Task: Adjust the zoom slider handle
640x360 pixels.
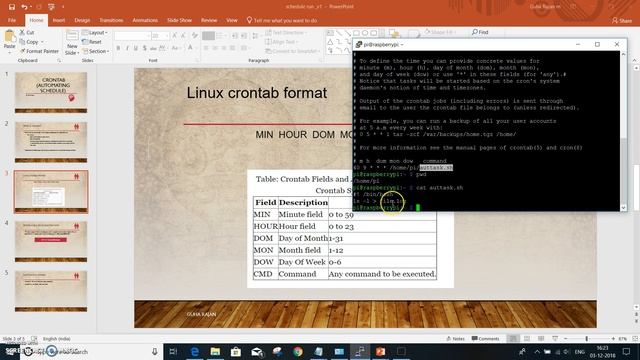Action: tap(587, 339)
